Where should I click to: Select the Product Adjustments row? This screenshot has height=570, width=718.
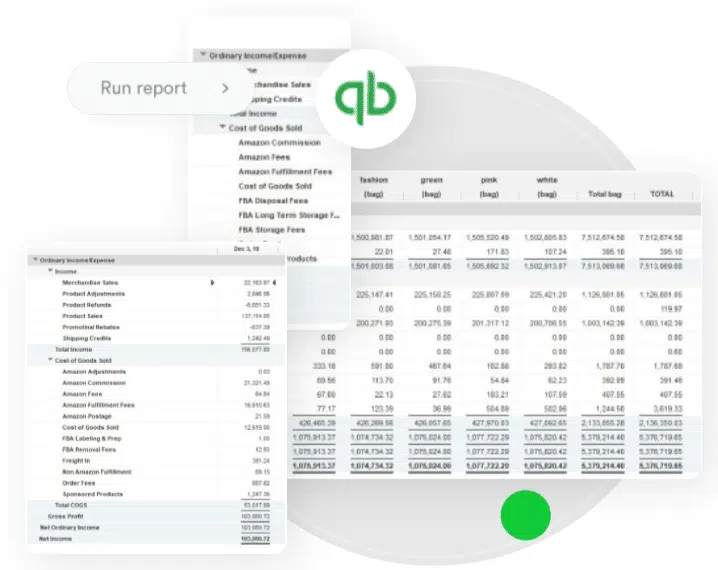[156, 293]
